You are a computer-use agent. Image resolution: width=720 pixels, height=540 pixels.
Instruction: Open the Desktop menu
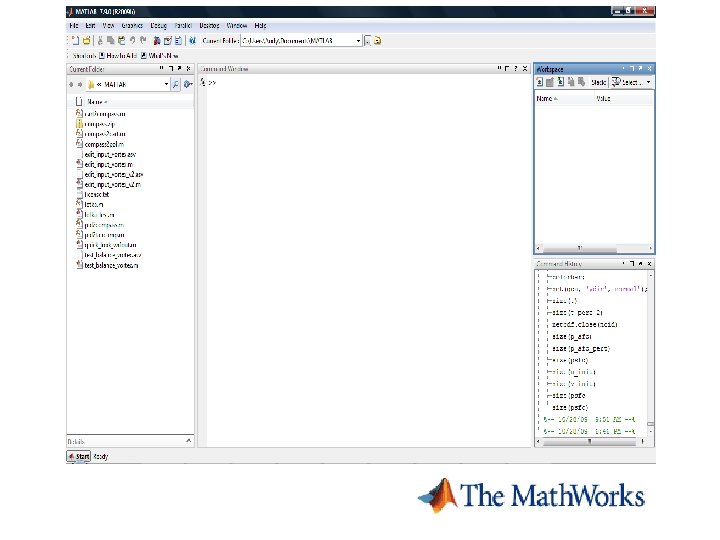pos(209,26)
